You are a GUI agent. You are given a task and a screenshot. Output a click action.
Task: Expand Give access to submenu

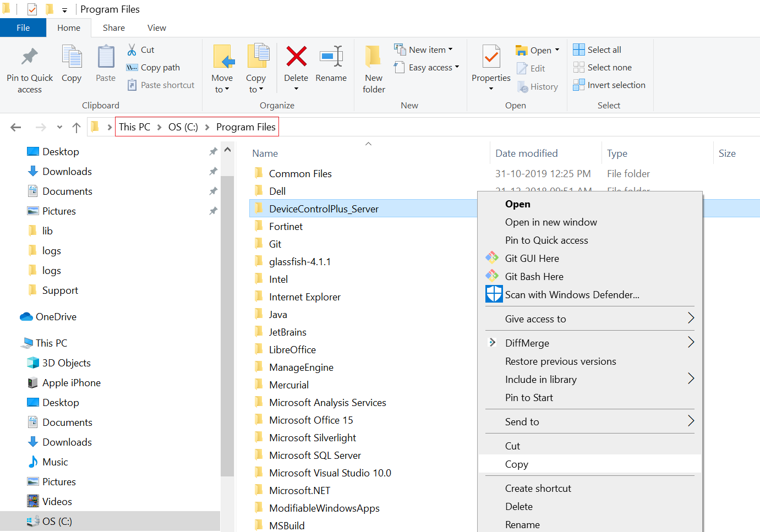[691, 318]
